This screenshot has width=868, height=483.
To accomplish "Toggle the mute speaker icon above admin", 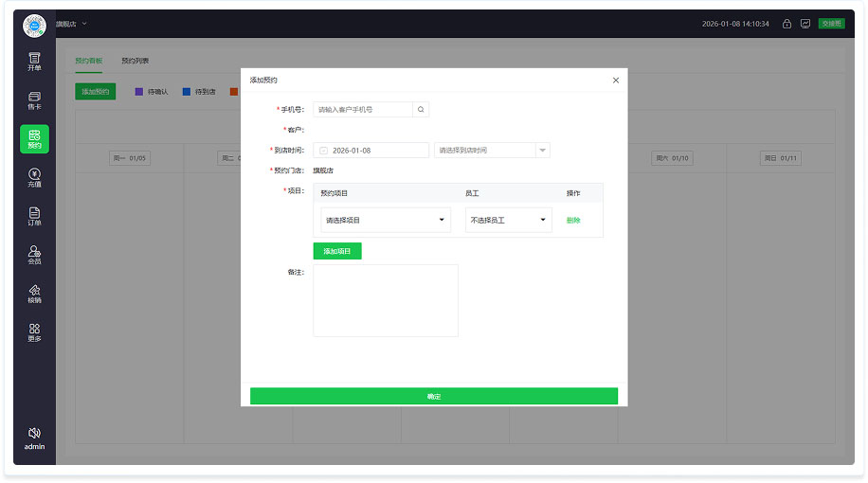I will (x=34, y=433).
